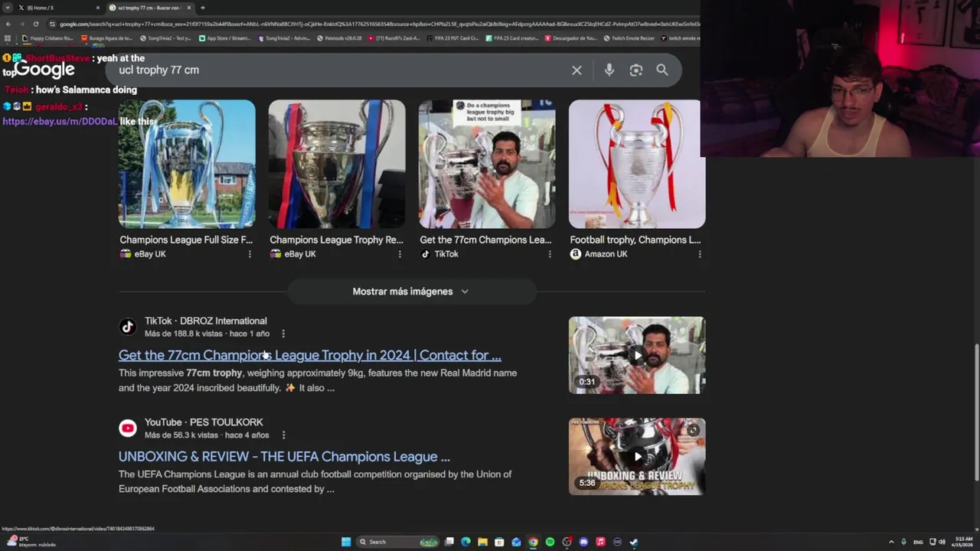Screen dimensions: 980x551
Task: Open options for Champions League Trophy Re... result
Action: click(x=400, y=254)
